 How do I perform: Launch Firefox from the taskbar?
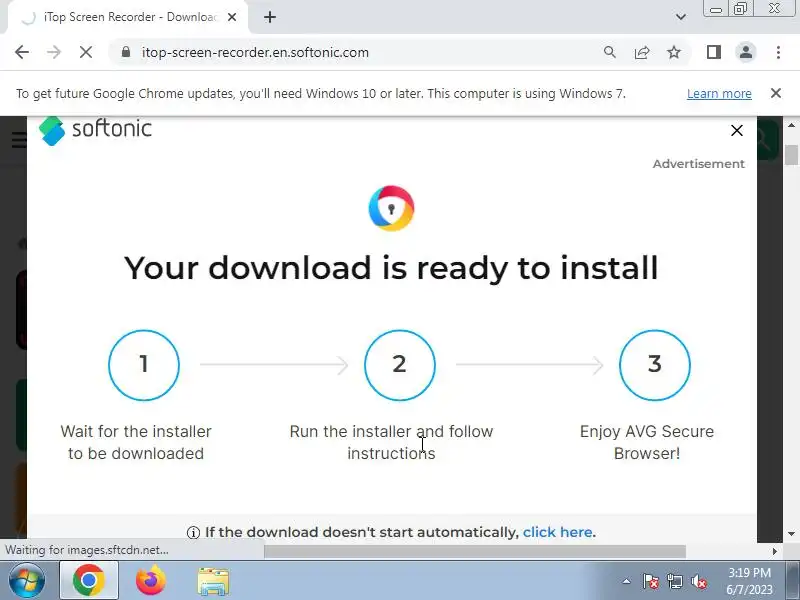click(151, 581)
